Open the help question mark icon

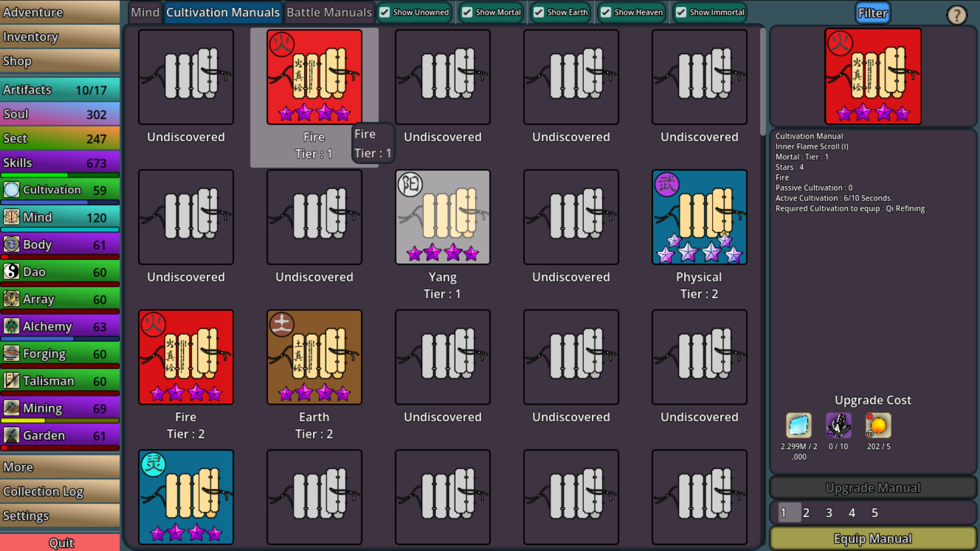[x=957, y=15]
